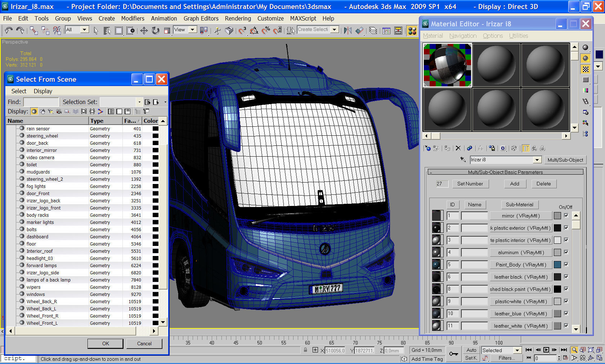Viewport: 605px width, 364px height.
Task: Click the Redo arrow in main toolbar
Action: (x=20, y=31)
